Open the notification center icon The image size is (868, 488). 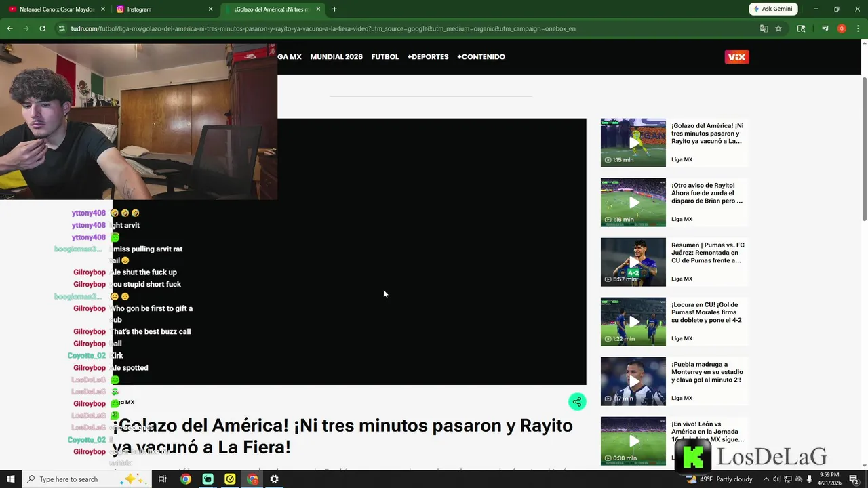(854, 479)
